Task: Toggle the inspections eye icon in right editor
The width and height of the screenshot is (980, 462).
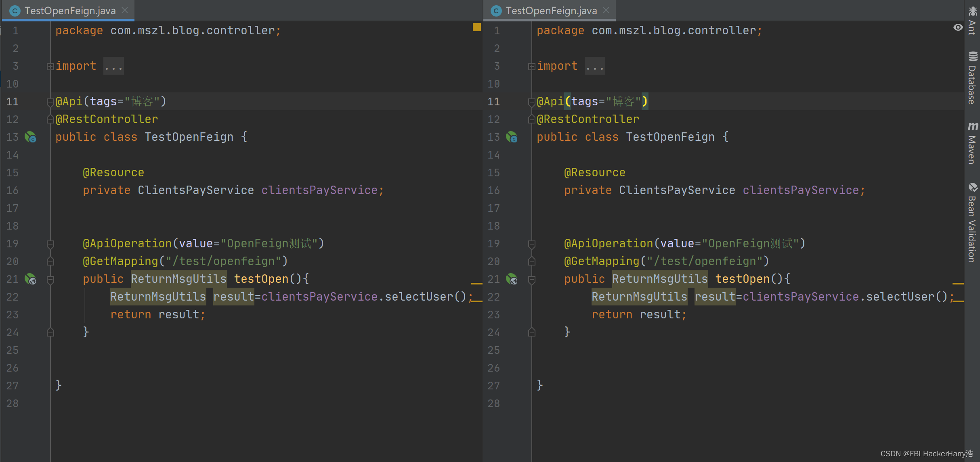Action: tap(958, 27)
